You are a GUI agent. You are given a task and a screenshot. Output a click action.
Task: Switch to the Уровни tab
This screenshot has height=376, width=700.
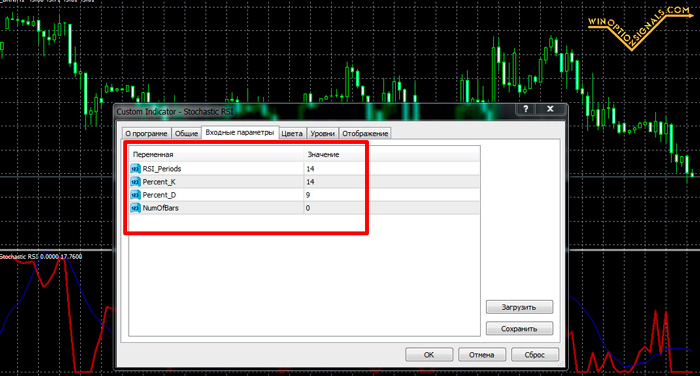tap(322, 134)
